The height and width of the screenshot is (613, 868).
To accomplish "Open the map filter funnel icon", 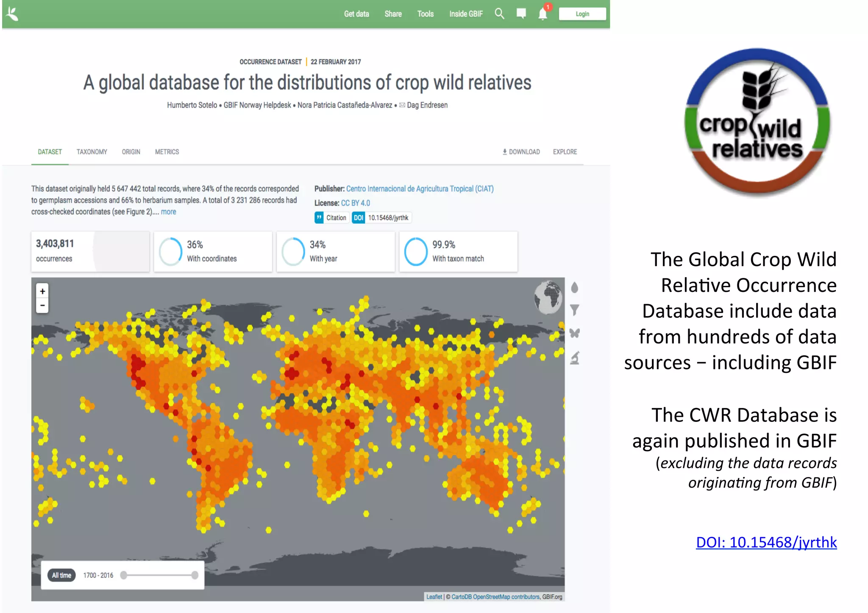I will pyautogui.click(x=574, y=310).
